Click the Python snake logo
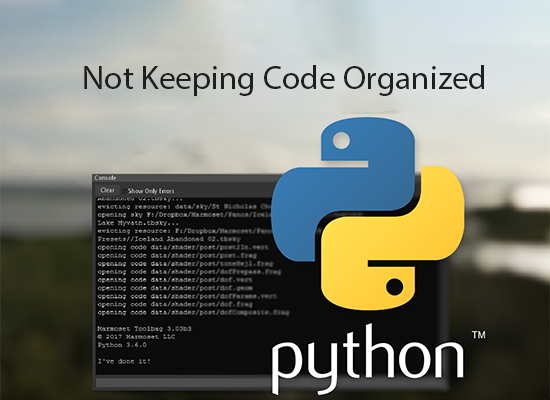Image resolution: width=550 pixels, height=400 pixels. 368,214
